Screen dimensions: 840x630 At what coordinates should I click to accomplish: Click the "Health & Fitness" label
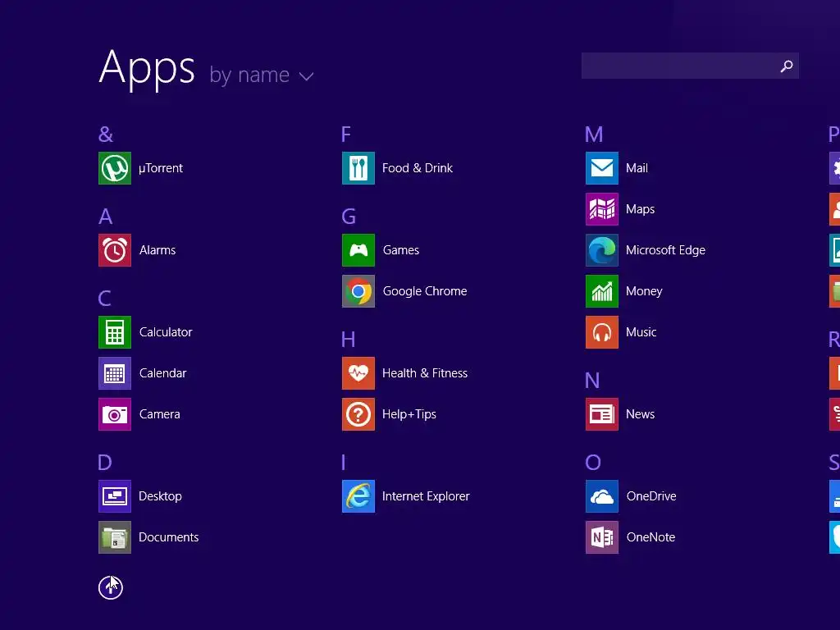pos(425,373)
